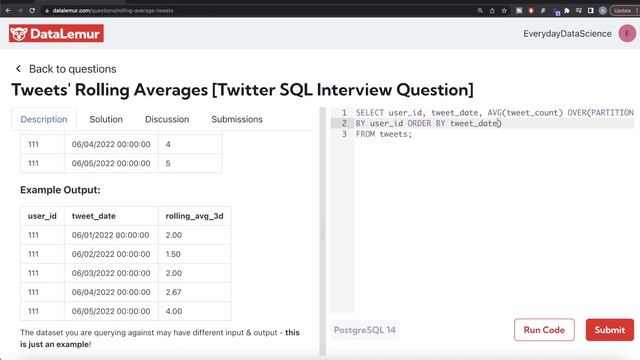
Task: View the Submissions tab
Action: coord(237,119)
